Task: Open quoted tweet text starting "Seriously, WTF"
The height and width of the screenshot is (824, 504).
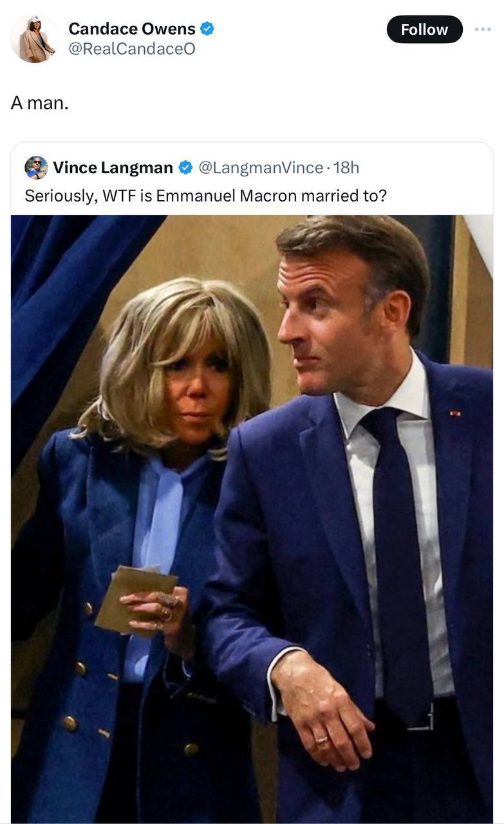Action: [206, 196]
